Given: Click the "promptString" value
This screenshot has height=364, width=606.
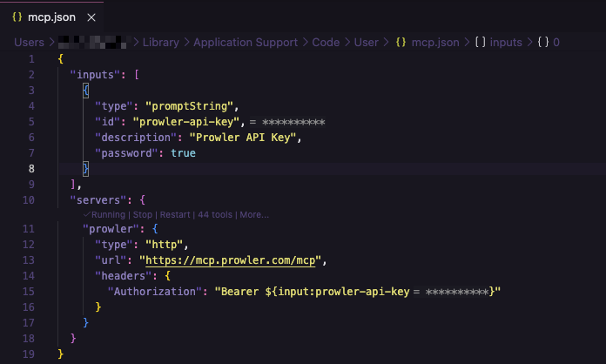Looking at the screenshot, I should tap(190, 106).
